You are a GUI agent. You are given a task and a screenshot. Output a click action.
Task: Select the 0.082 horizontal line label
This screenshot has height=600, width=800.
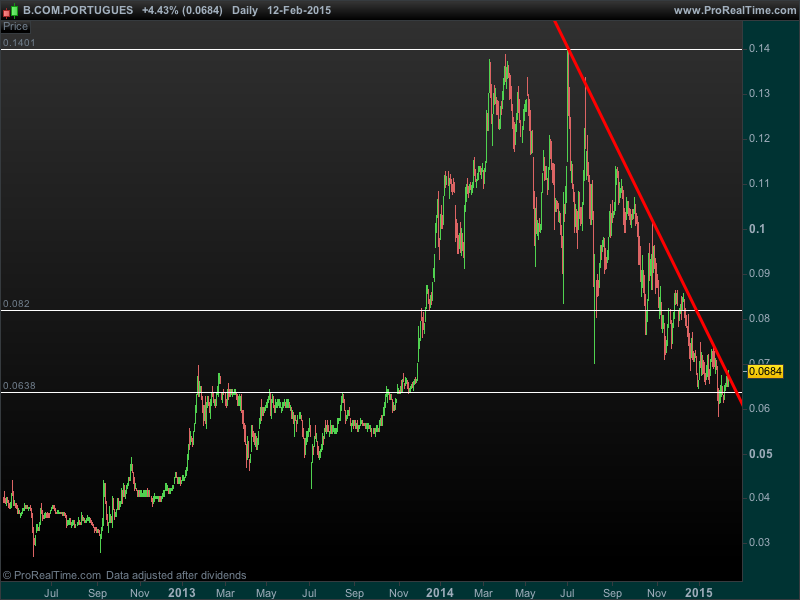coord(16,304)
